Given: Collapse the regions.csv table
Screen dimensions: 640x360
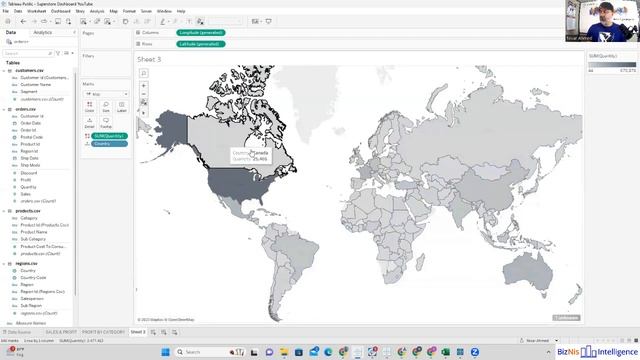Looking at the screenshot, I should pyautogui.click(x=4, y=264).
